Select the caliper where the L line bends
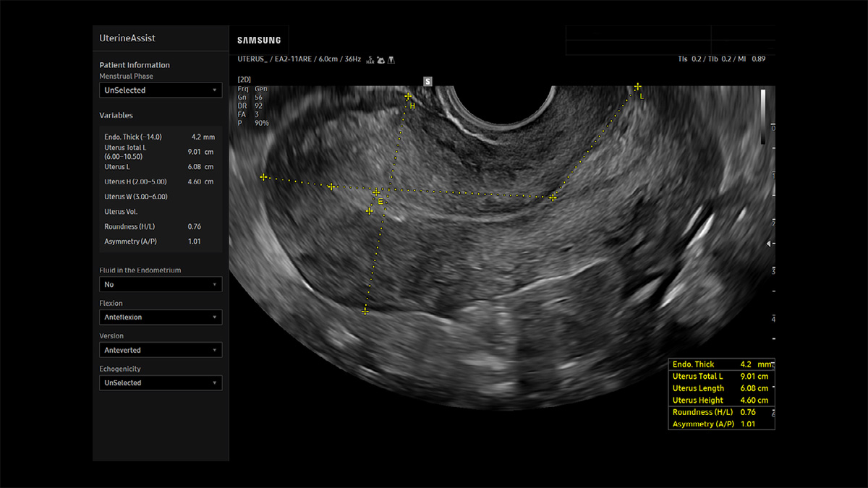 [553, 197]
